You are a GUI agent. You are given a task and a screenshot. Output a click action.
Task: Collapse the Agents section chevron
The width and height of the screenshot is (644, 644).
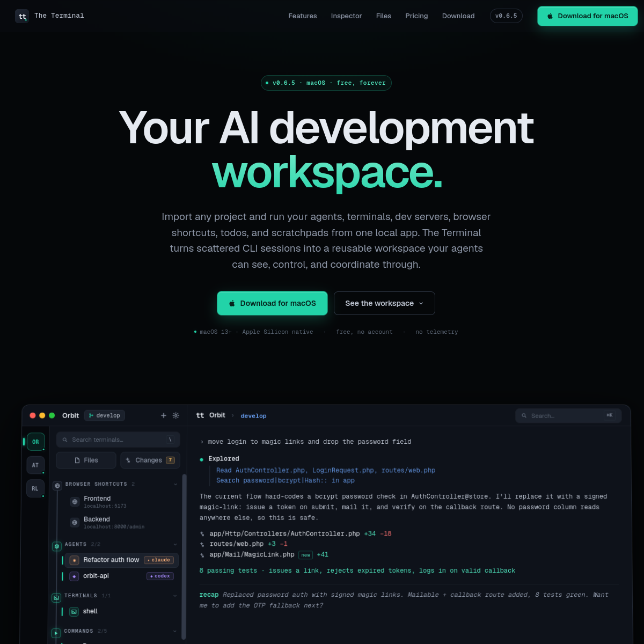[175, 544]
